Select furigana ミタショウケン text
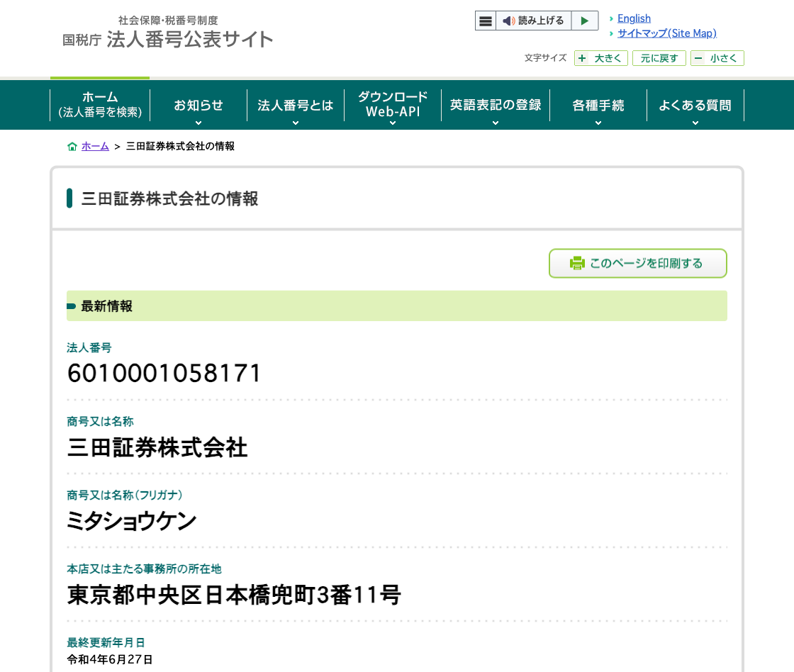 (x=132, y=521)
